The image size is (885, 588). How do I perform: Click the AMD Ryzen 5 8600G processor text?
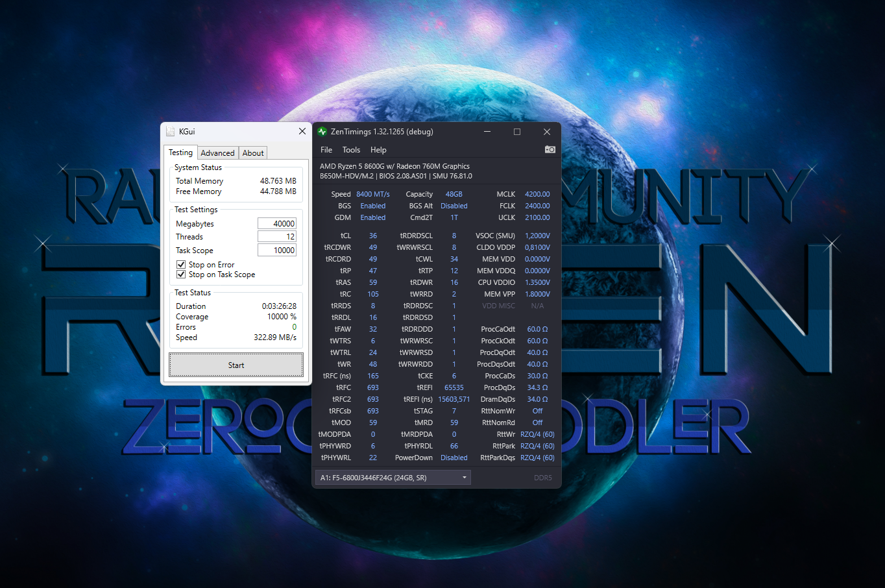point(394,166)
